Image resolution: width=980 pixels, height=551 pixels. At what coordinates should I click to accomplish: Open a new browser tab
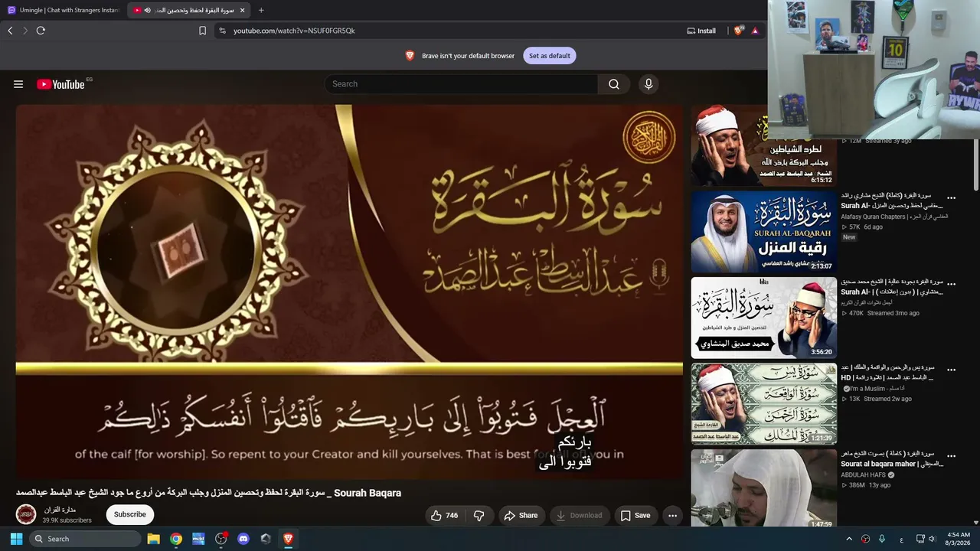(x=261, y=10)
